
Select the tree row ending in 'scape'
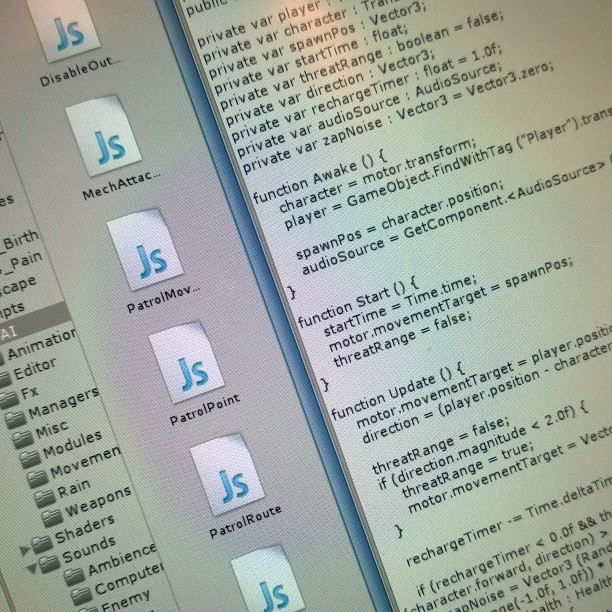coord(18,286)
